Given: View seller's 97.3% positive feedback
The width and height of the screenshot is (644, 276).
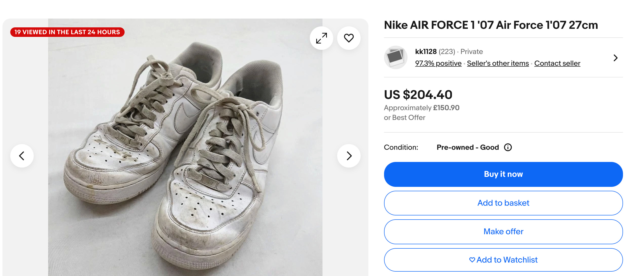Looking at the screenshot, I should (x=438, y=63).
